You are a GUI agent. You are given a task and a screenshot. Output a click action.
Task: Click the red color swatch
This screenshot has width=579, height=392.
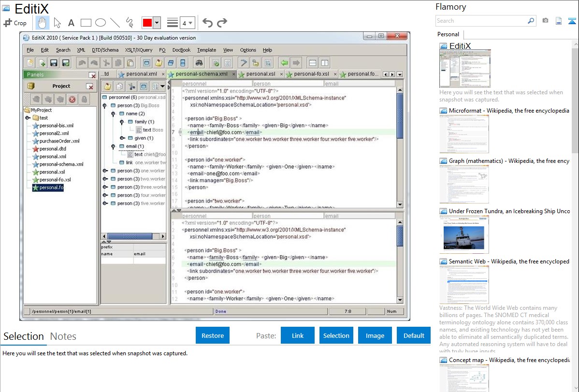147,23
